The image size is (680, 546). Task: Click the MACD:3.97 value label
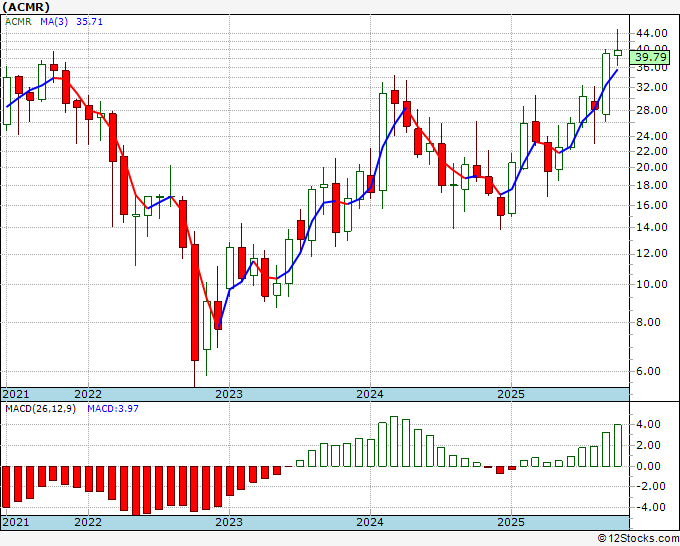[x=113, y=409]
